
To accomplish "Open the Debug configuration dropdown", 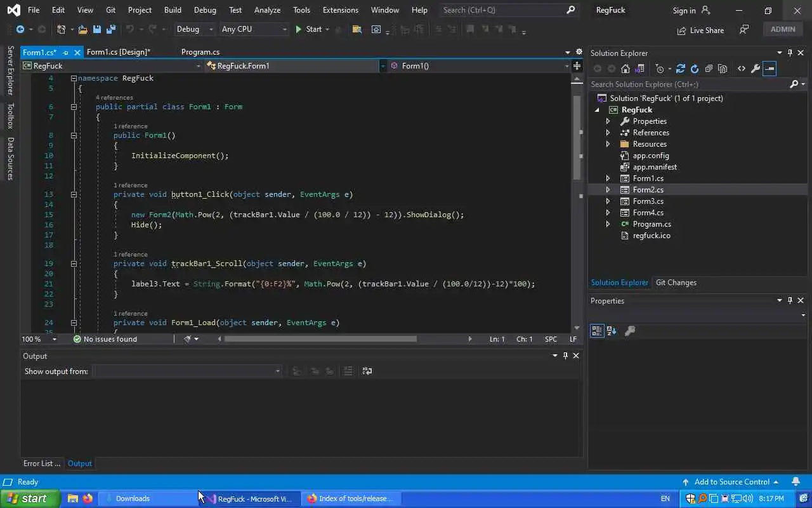I will (x=194, y=29).
